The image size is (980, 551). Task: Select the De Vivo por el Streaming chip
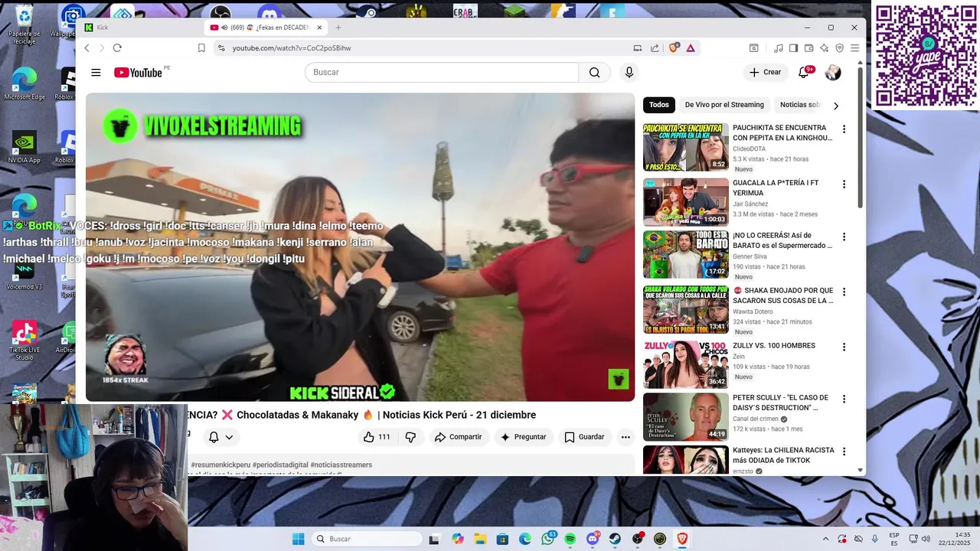(724, 105)
